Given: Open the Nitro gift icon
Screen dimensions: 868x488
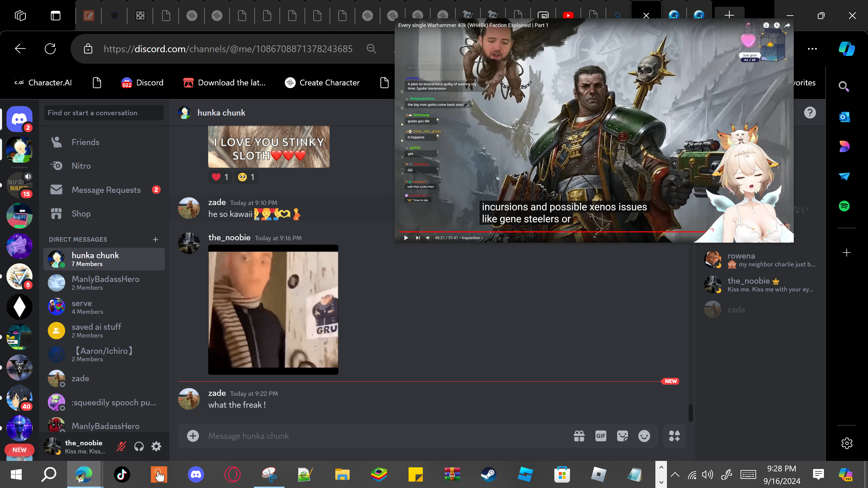Looking at the screenshot, I should click(579, 436).
